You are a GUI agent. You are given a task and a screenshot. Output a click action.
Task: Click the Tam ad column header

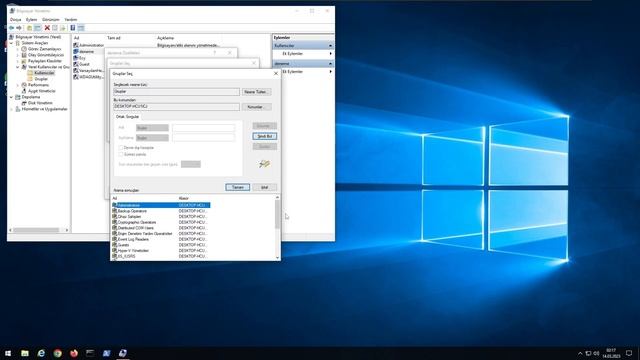tap(114, 38)
